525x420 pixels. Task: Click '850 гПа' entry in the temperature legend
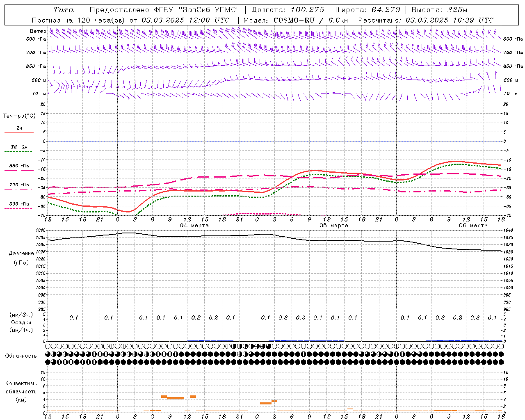tap(19, 166)
